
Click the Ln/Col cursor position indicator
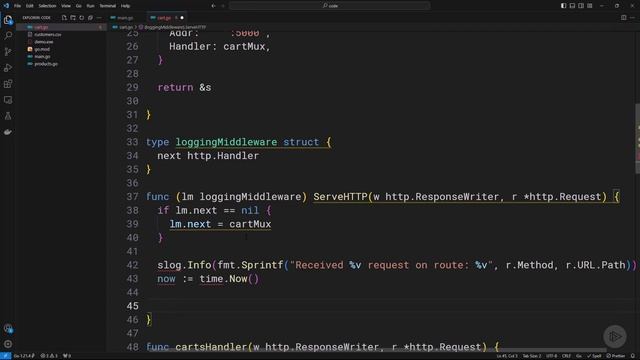[x=507, y=356]
